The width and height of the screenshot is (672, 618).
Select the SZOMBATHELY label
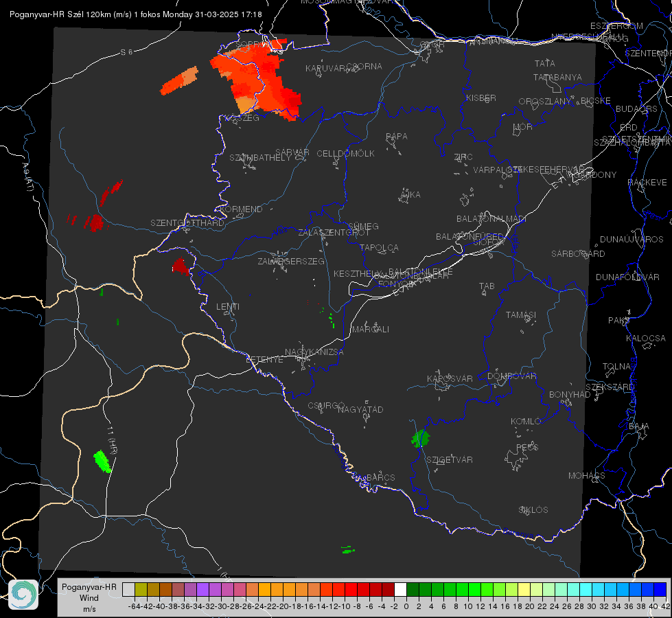point(260,158)
